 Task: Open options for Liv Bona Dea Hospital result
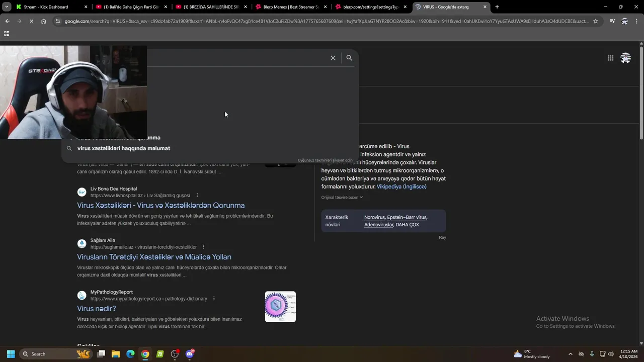[197, 195]
